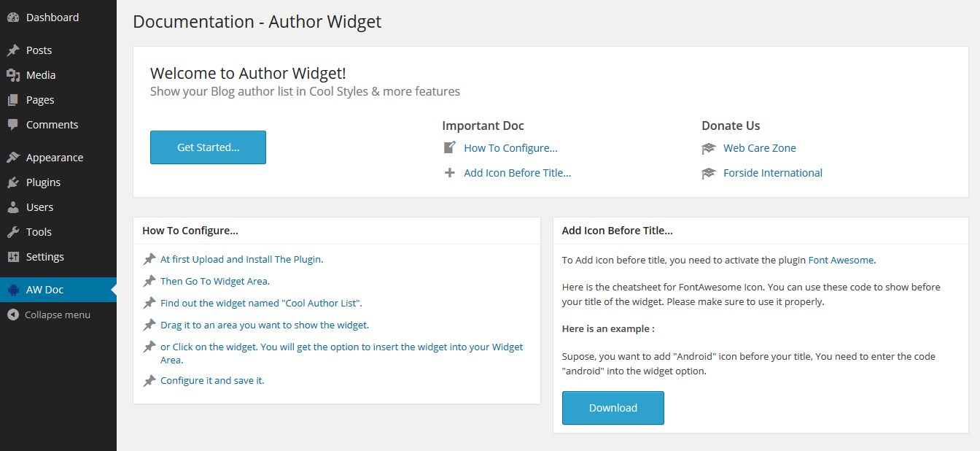Click the Then Go To Widget Area step

215,281
